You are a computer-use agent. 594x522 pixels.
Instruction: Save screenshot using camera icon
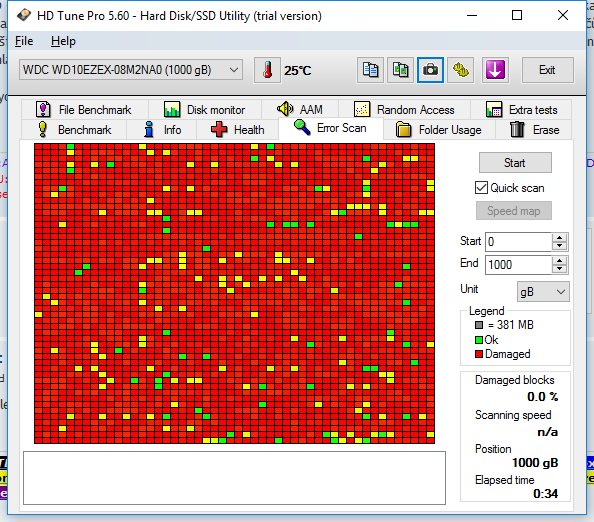point(430,70)
